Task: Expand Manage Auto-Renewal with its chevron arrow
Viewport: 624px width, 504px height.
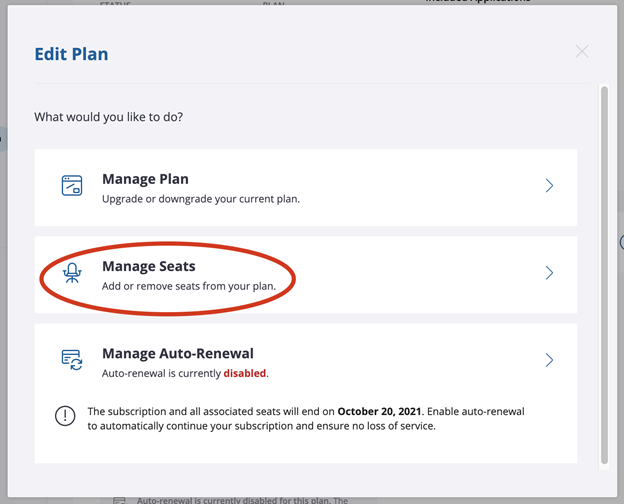Action: (549, 360)
